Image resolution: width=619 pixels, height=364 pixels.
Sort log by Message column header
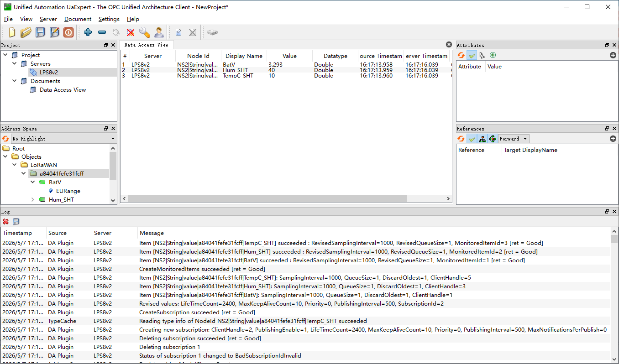pyautogui.click(x=374, y=233)
